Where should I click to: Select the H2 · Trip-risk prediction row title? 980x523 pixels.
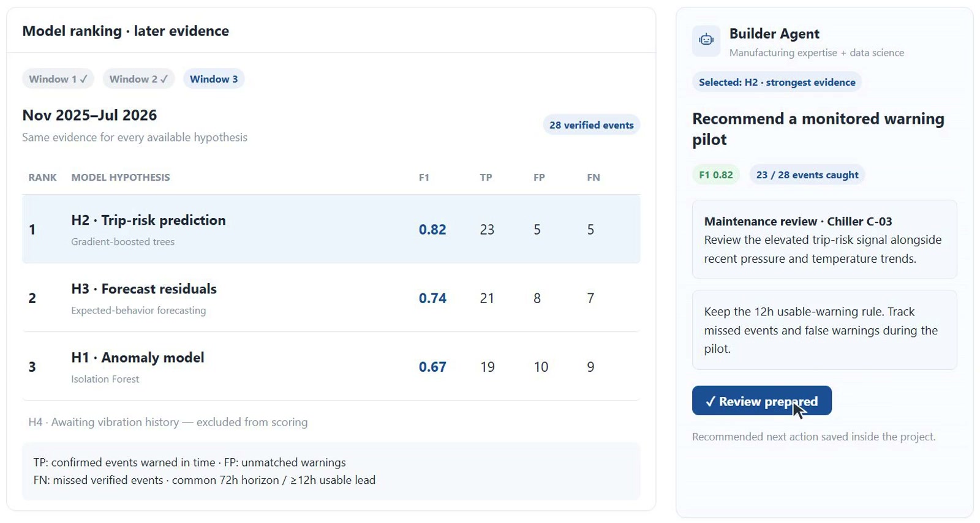(148, 220)
